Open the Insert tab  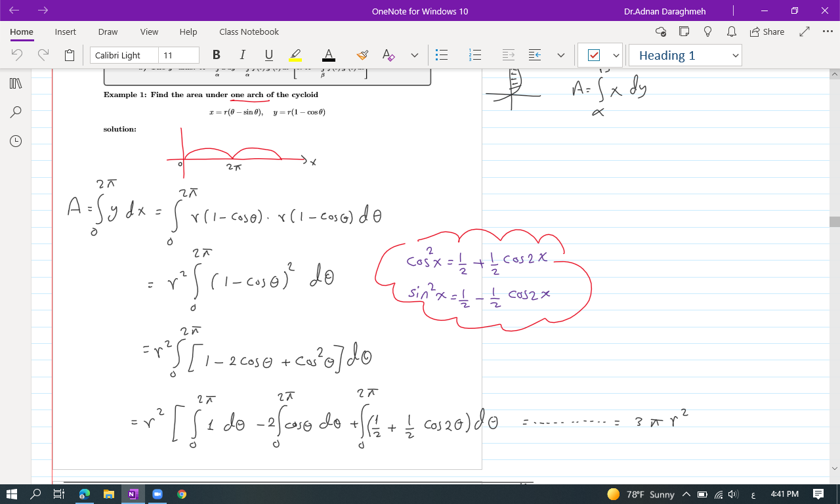click(x=66, y=31)
